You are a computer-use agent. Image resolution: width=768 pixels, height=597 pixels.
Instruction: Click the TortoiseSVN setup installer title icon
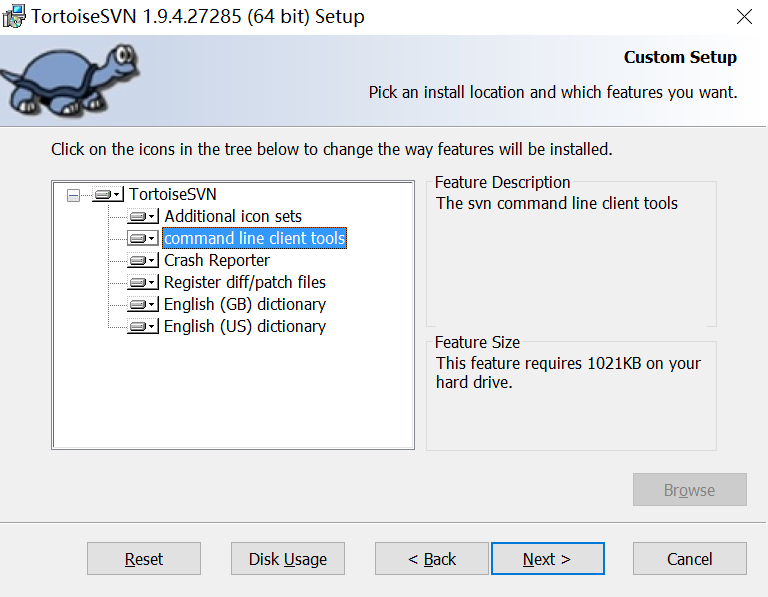(14, 16)
